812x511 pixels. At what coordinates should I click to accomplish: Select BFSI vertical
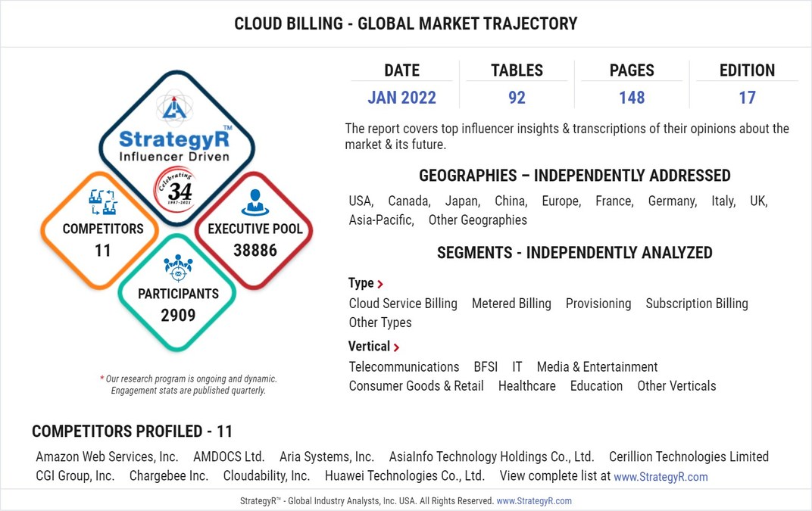(x=486, y=367)
